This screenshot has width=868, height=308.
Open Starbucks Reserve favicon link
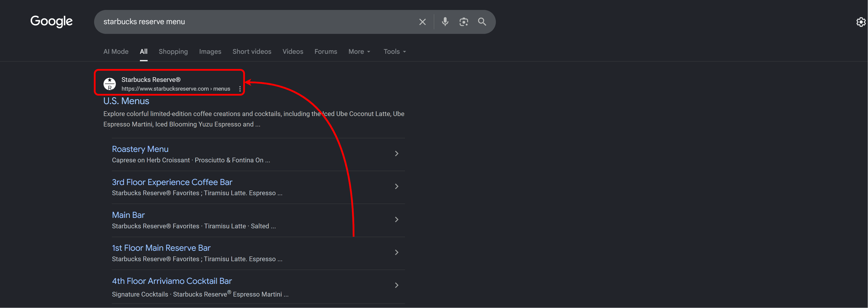[x=110, y=84]
